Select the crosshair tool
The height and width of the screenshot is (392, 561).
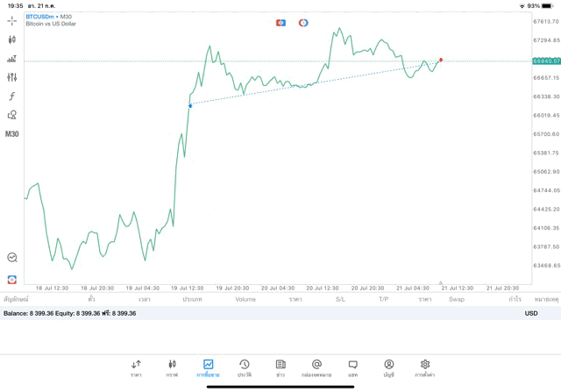[x=12, y=20]
